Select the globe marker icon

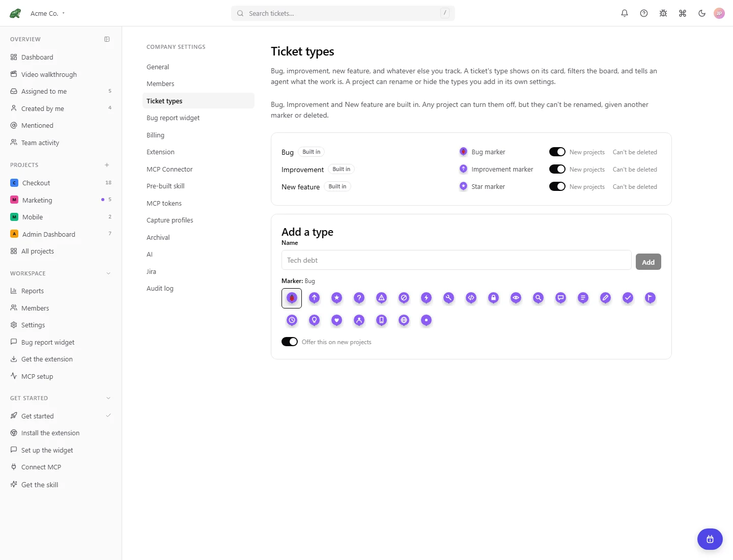click(x=404, y=320)
